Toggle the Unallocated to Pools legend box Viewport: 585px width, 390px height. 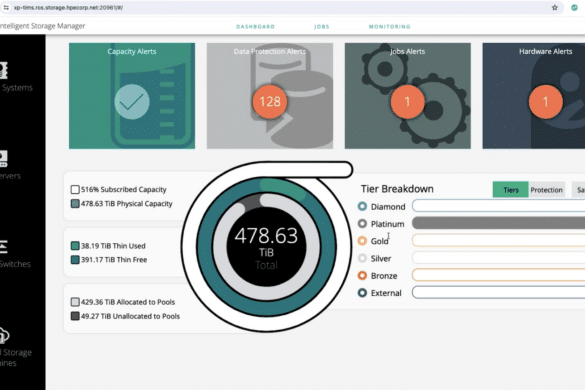[x=75, y=316]
